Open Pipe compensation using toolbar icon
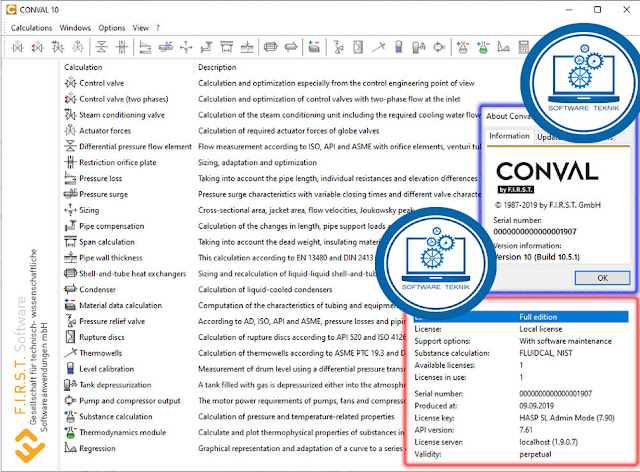 click(x=206, y=47)
